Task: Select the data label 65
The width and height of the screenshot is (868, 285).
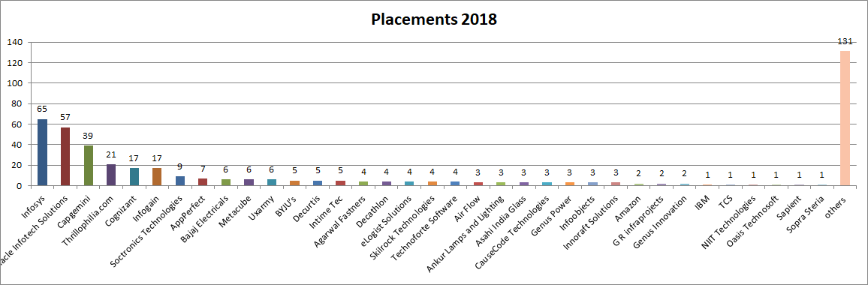Action: 42,109
